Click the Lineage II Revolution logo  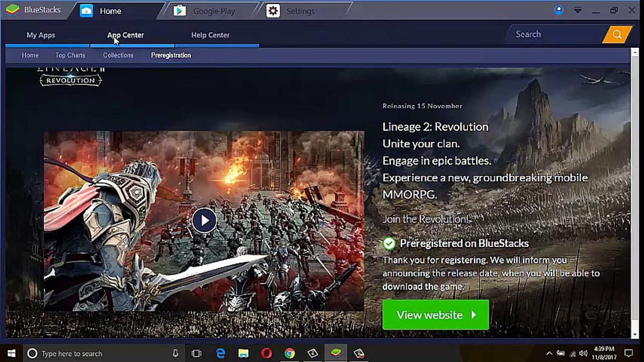[x=71, y=77]
